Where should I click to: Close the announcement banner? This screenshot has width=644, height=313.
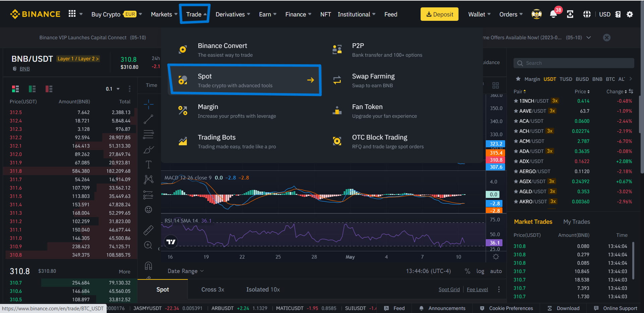click(607, 38)
